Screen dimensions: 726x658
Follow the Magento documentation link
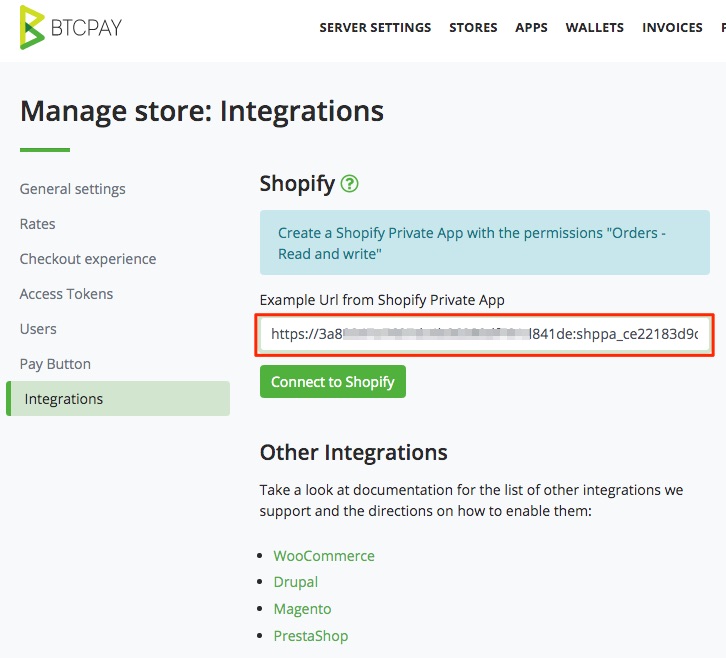302,609
